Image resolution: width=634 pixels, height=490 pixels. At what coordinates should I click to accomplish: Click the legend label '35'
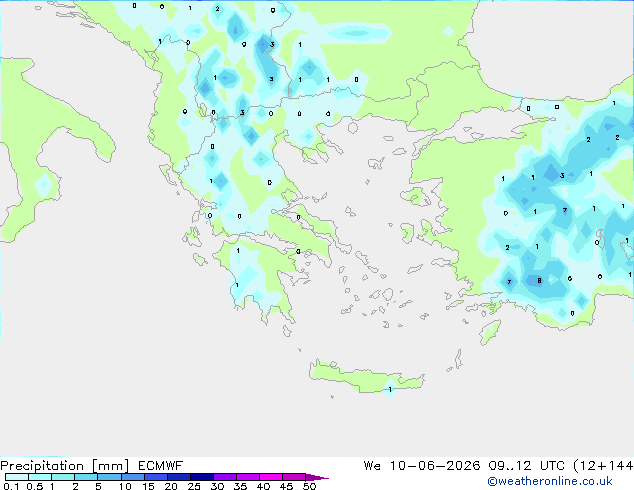[x=240, y=486]
